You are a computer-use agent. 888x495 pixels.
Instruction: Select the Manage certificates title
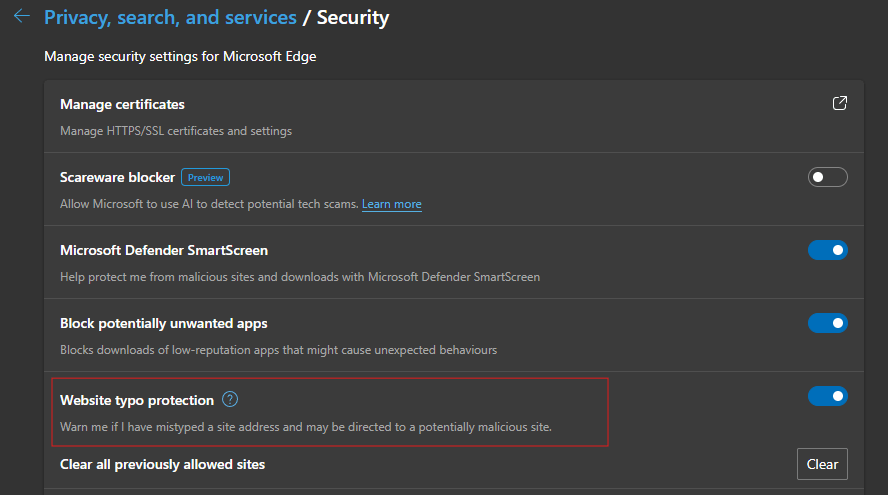(x=122, y=104)
